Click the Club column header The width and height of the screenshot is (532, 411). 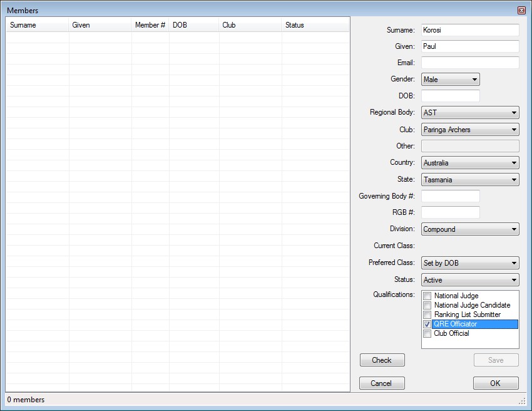tap(250, 25)
